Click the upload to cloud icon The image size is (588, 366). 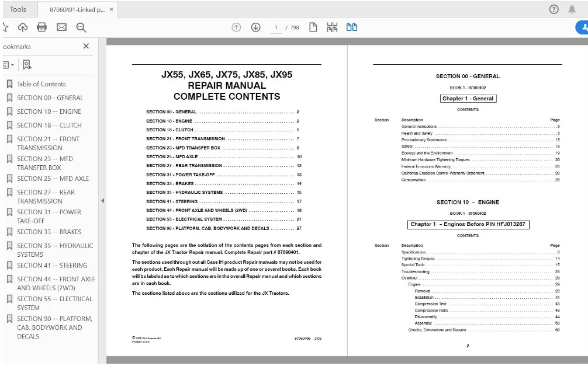23,27
